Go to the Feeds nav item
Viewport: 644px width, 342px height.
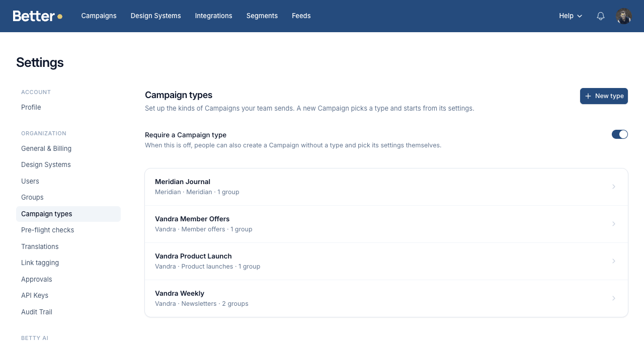301,16
